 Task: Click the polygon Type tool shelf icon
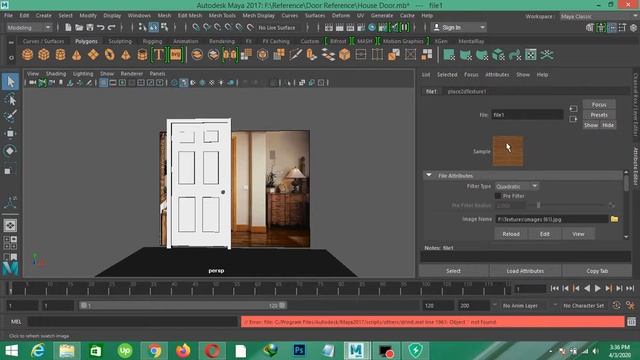click(x=158, y=55)
